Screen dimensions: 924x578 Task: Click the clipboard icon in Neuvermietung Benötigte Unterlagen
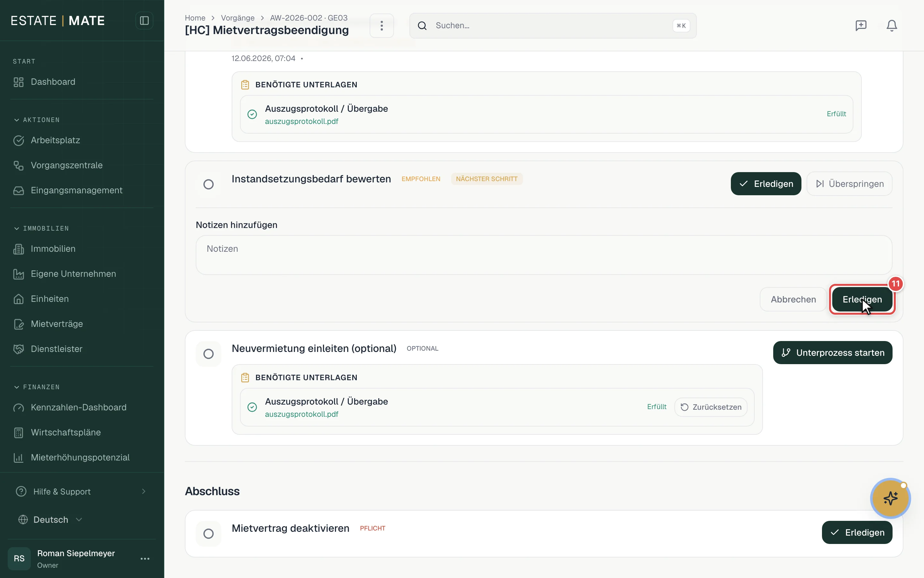coord(245,377)
